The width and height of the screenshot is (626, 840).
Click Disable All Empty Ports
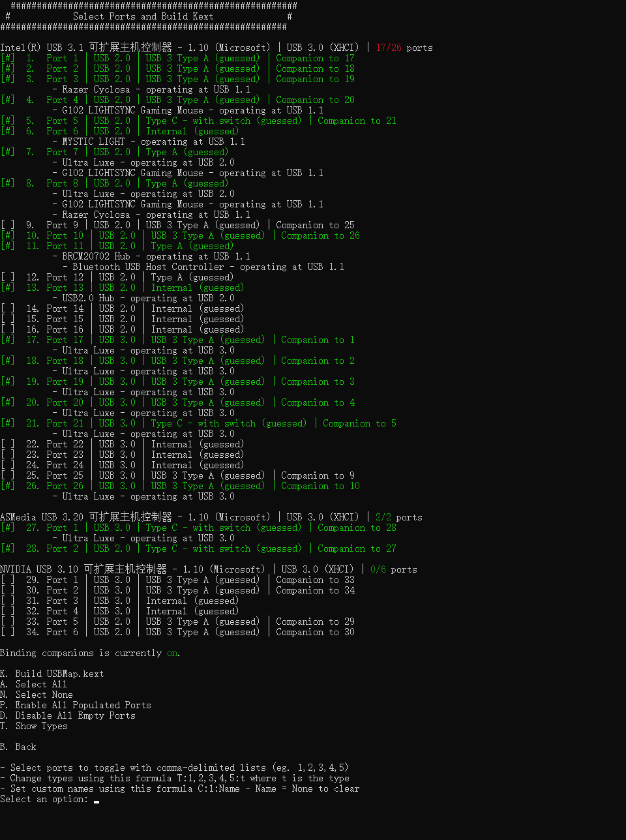(x=68, y=715)
